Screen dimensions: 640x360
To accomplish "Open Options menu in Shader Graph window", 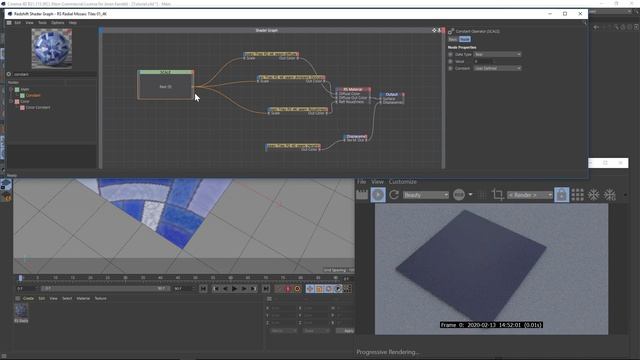I will 58,23.
